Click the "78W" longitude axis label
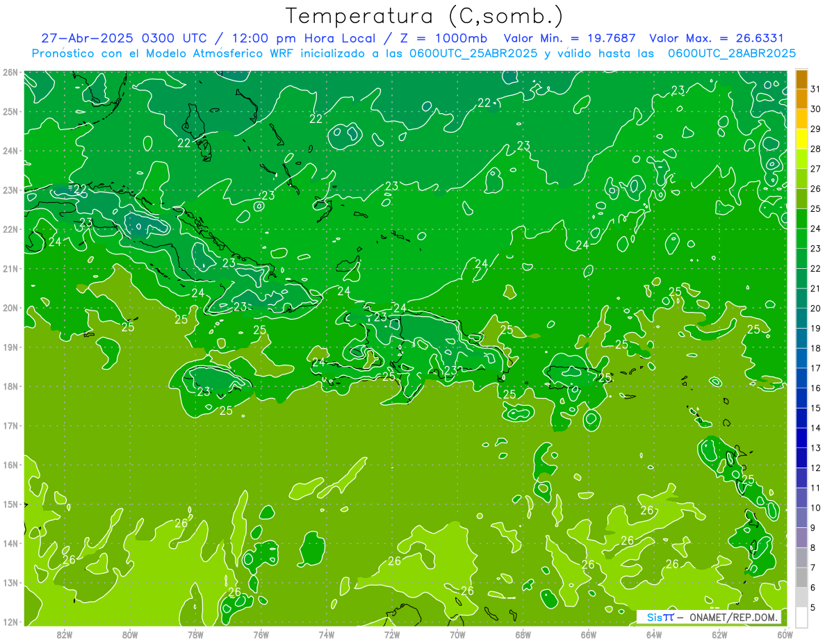This screenshot has width=834, height=644. click(195, 634)
